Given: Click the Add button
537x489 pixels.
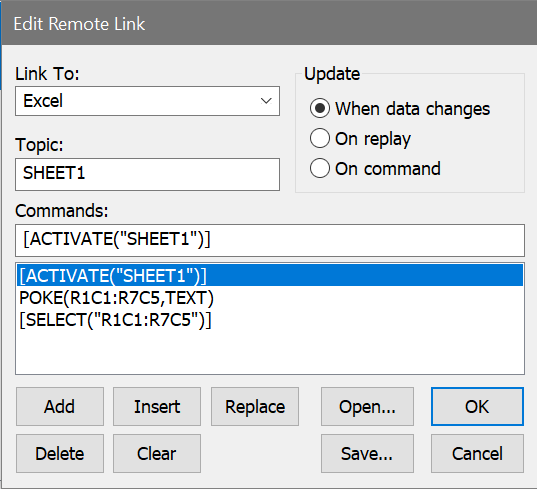Looking at the screenshot, I should pyautogui.click(x=60, y=406).
